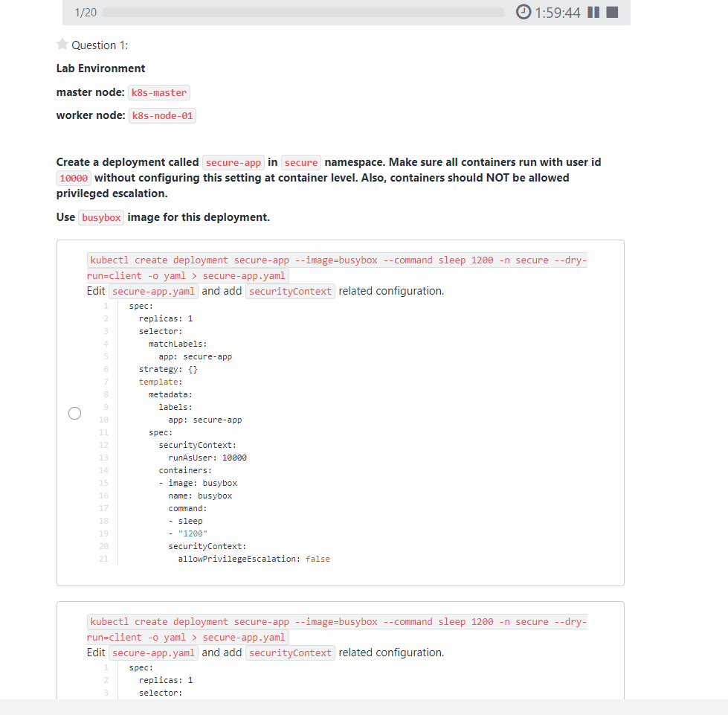728x715 pixels.
Task: Toggle the star marker for this question
Action: (62, 44)
